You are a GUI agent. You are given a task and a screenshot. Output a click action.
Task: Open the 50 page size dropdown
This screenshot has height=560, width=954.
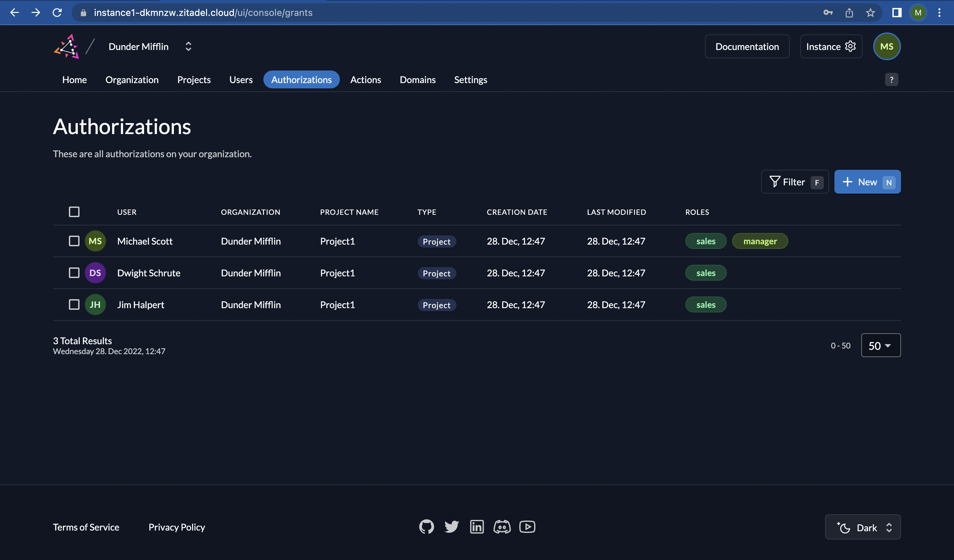[x=880, y=346]
